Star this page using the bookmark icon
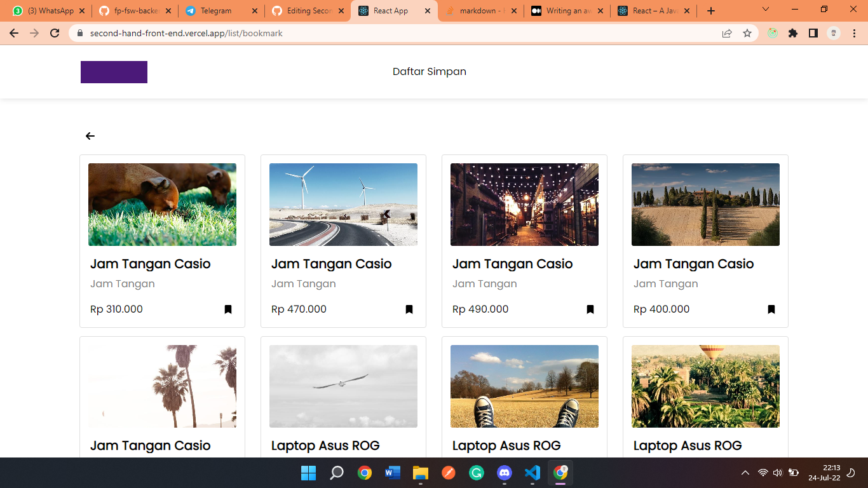The height and width of the screenshot is (488, 868). tap(747, 32)
